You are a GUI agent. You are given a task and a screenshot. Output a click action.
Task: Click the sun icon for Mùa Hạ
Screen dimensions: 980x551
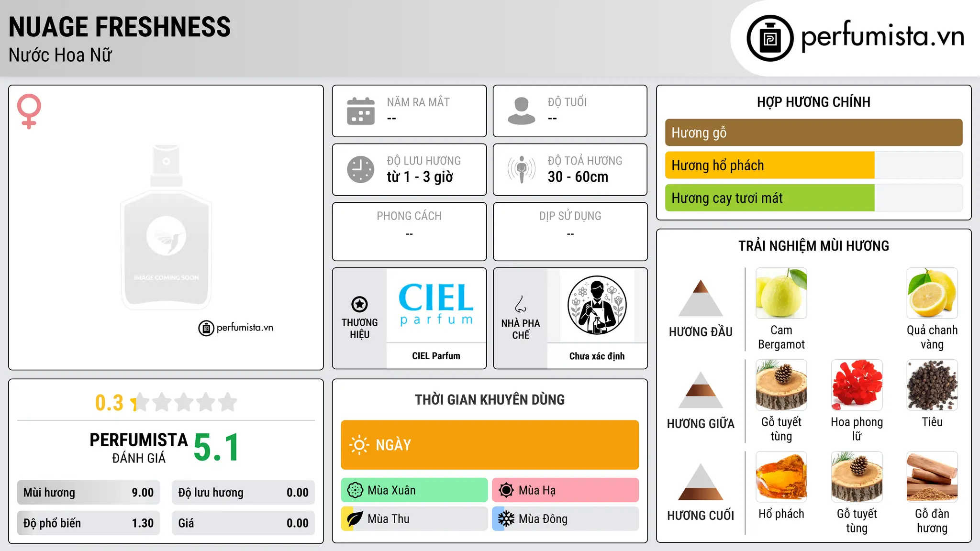506,490
